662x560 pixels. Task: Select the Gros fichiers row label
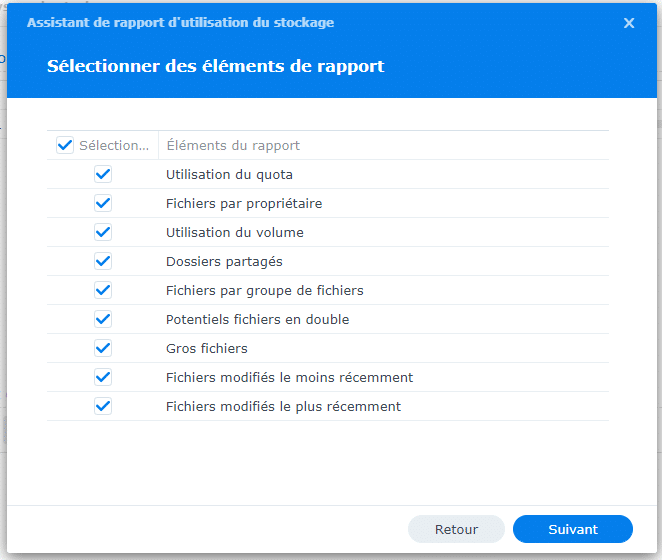coord(207,348)
